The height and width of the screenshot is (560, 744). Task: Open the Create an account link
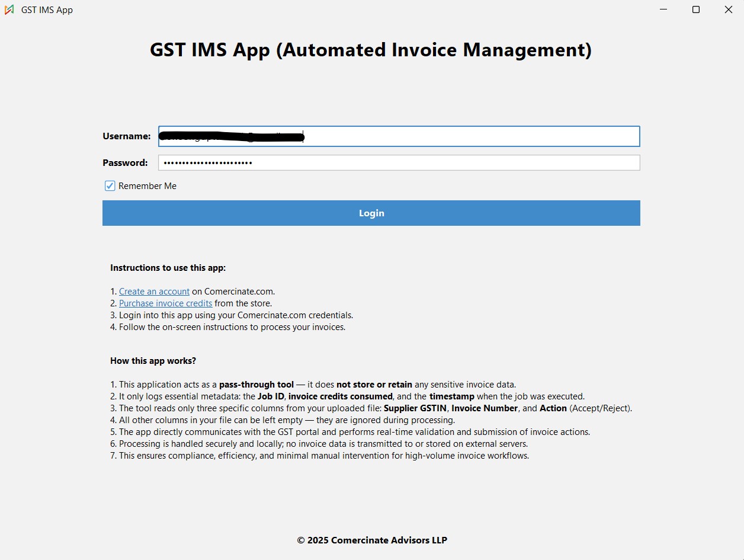(x=154, y=291)
